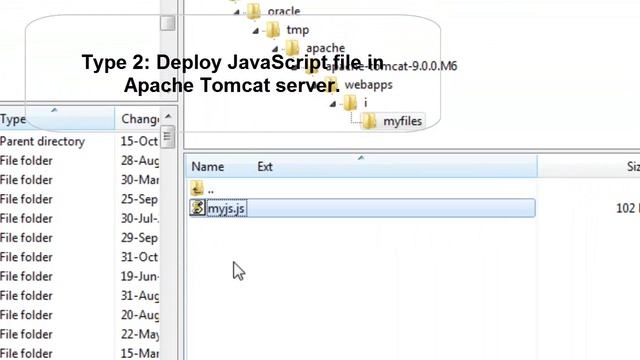Select apache-tomcat-9.0.0.M6 folder in tree
Image resolution: width=640 pixels, height=360 pixels.
392,66
